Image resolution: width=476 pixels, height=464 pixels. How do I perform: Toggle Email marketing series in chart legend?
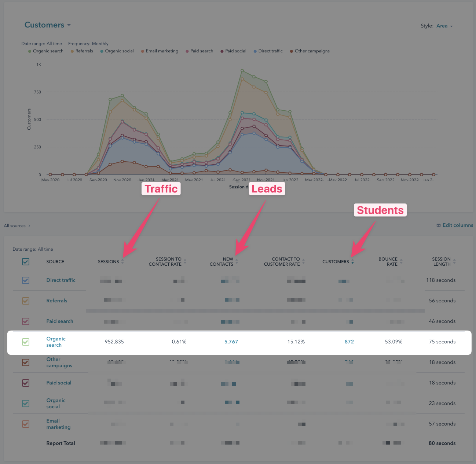tap(160, 51)
